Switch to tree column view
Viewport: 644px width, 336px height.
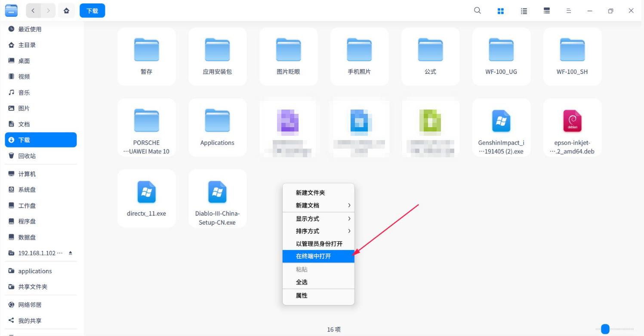(547, 11)
